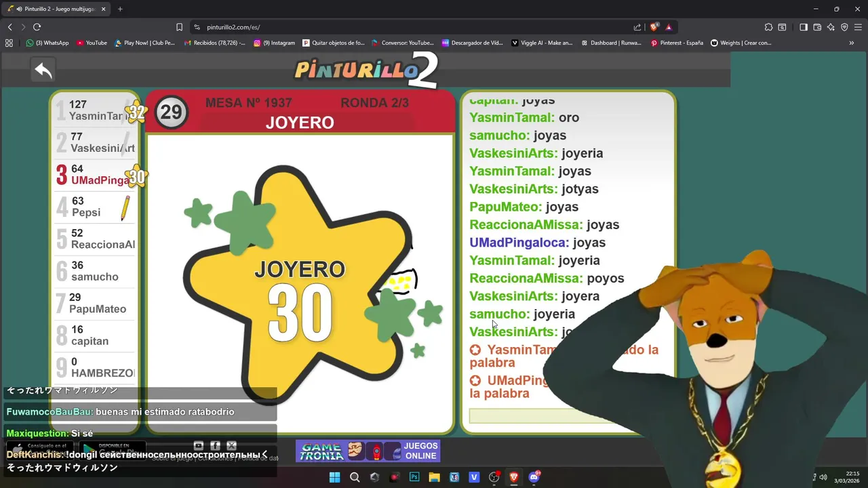
Task: Click Pepsi's yellow pencil drawer icon
Action: (125, 208)
